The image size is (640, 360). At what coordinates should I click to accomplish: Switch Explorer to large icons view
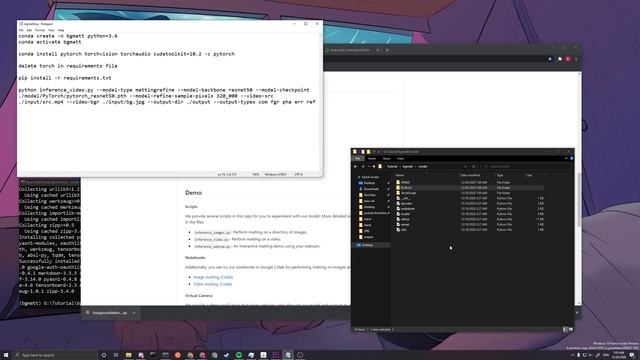pyautogui.click(x=571, y=329)
